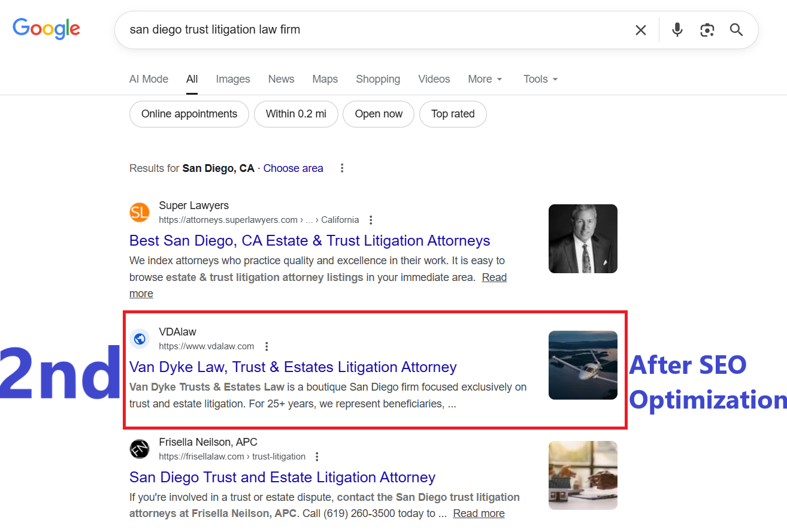Click the superlawyers.com URL breadcrumb
Screen dimensions: 787x532
click(259, 220)
